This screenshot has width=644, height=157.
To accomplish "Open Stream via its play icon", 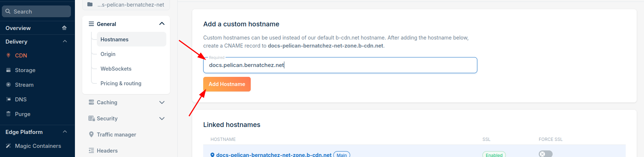I will (8, 85).
